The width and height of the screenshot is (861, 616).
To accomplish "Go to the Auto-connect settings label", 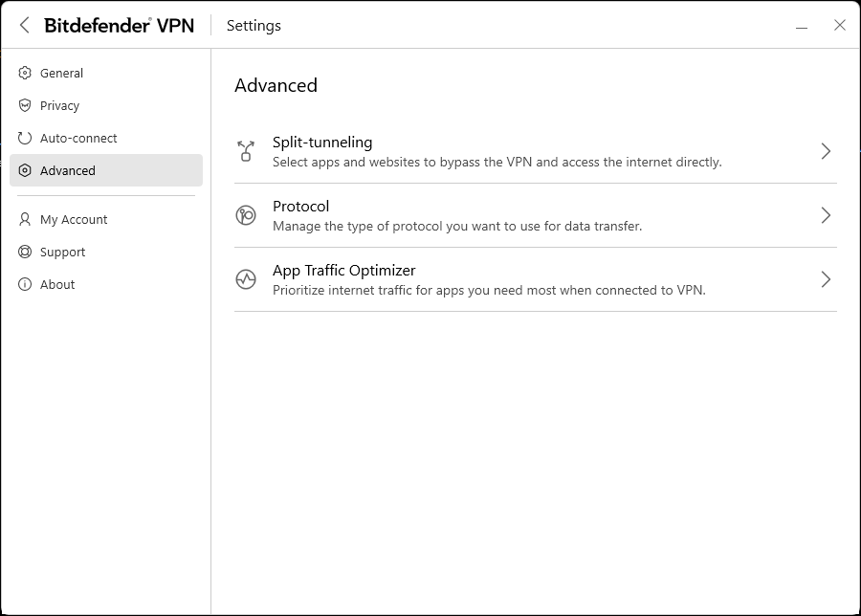I will (78, 138).
